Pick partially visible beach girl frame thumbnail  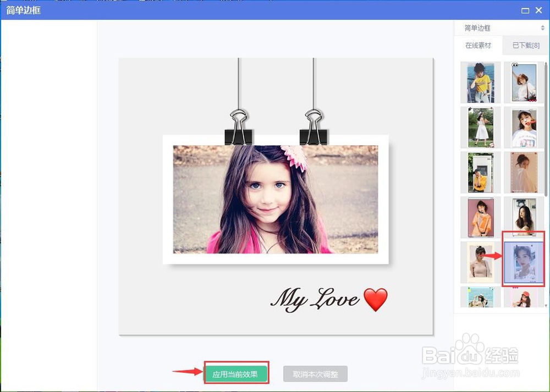pos(481,297)
